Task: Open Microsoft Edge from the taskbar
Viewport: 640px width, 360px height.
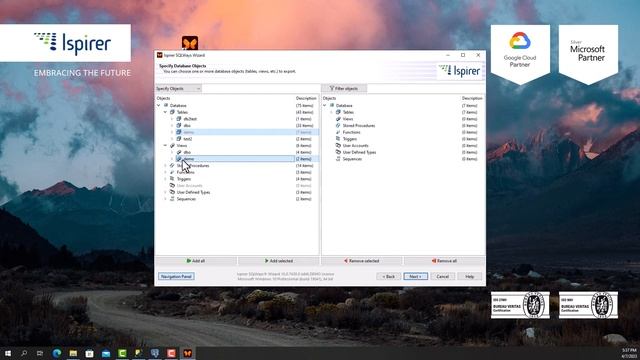Action: [57, 353]
